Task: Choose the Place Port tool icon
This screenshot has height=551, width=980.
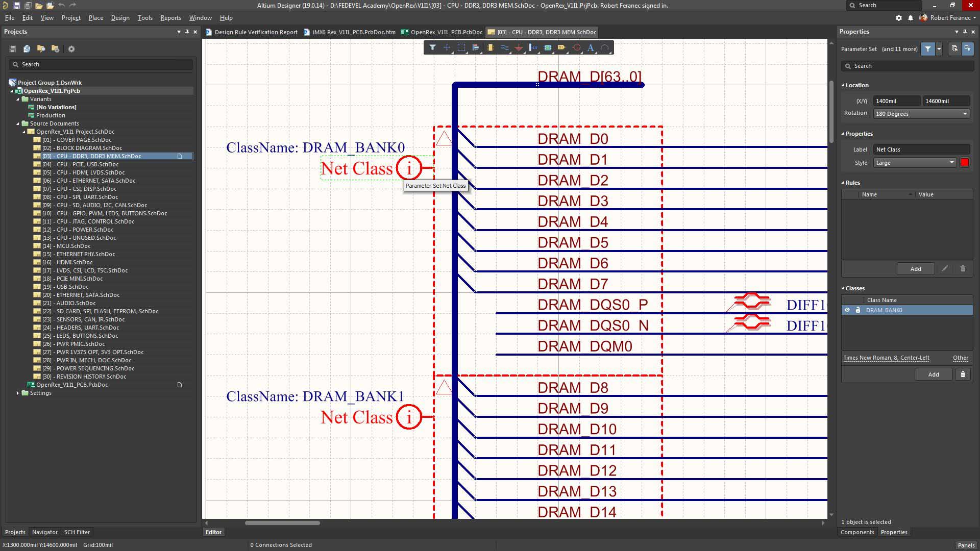Action: (562, 47)
